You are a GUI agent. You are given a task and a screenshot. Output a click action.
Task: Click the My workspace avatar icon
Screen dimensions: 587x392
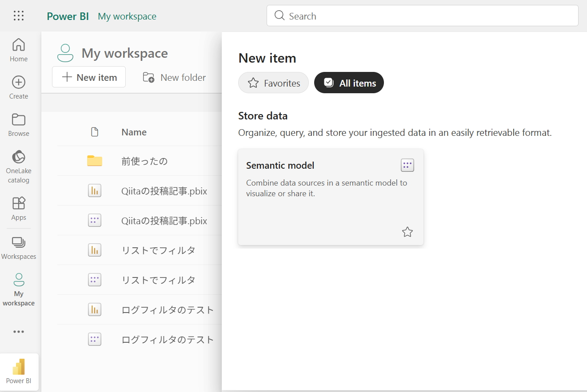tap(65, 53)
